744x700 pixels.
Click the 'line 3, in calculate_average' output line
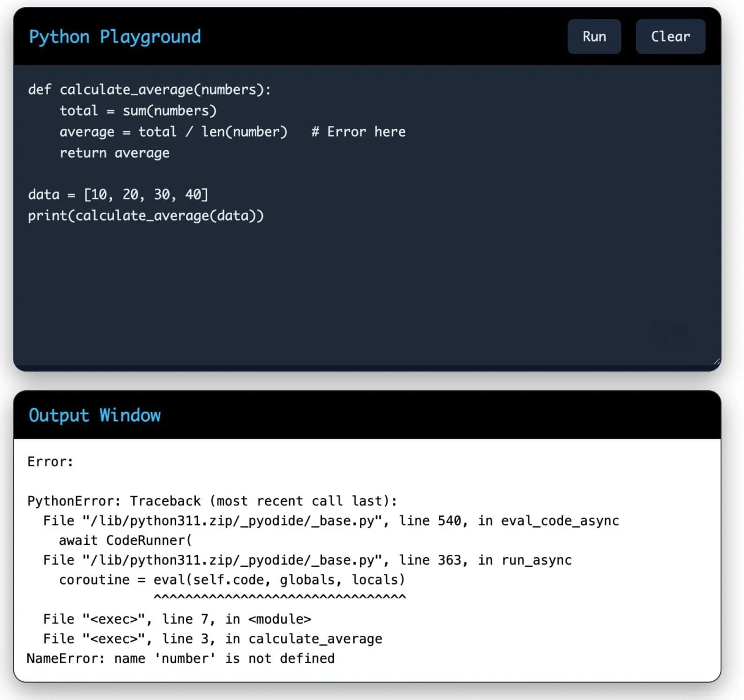coord(213,639)
